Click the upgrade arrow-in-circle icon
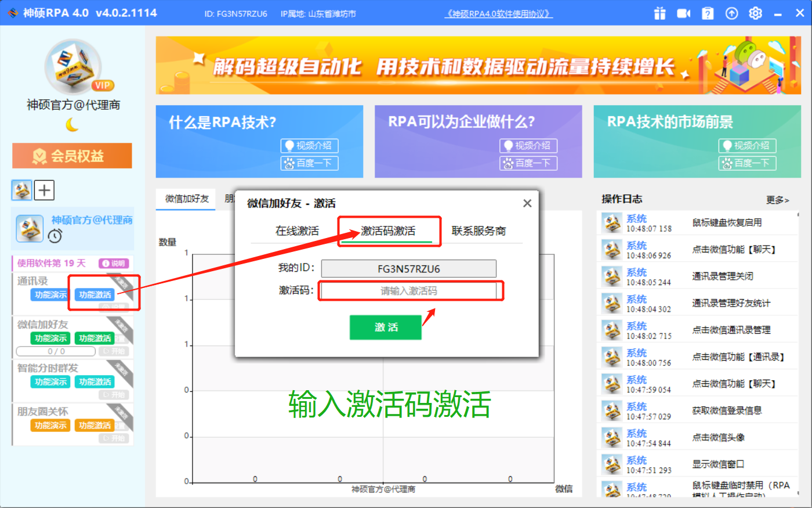Screen dimensions: 812x508 (732, 13)
